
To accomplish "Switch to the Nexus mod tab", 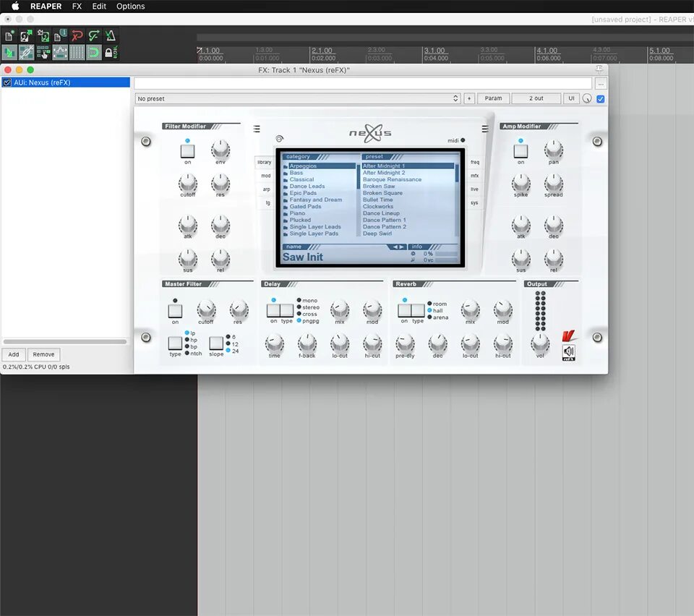I will pyautogui.click(x=265, y=176).
